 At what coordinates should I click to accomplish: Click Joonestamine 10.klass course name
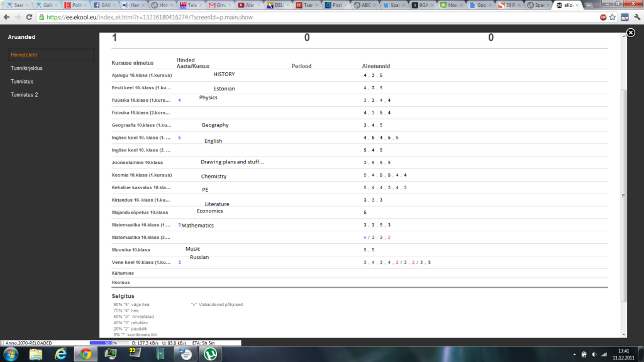(137, 163)
